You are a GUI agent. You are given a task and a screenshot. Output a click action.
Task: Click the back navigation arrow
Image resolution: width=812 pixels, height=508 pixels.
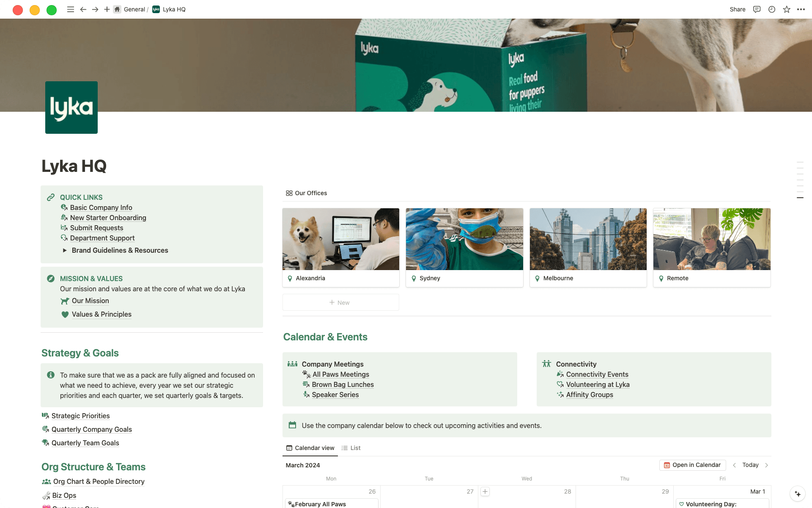(x=83, y=9)
